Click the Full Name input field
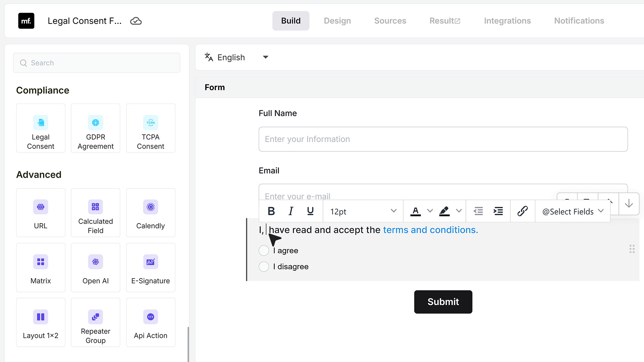The image size is (644, 362). pyautogui.click(x=443, y=139)
